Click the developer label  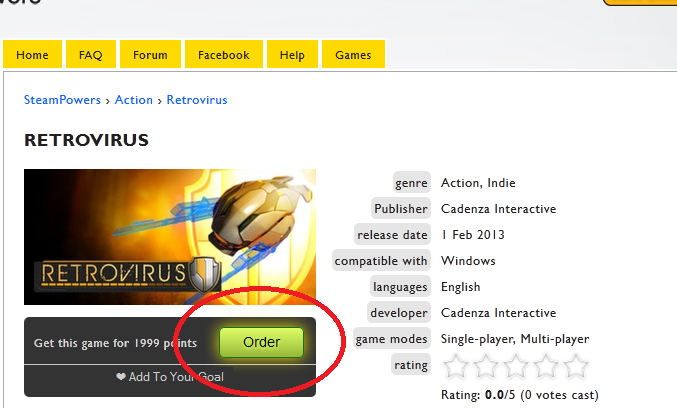[399, 313]
